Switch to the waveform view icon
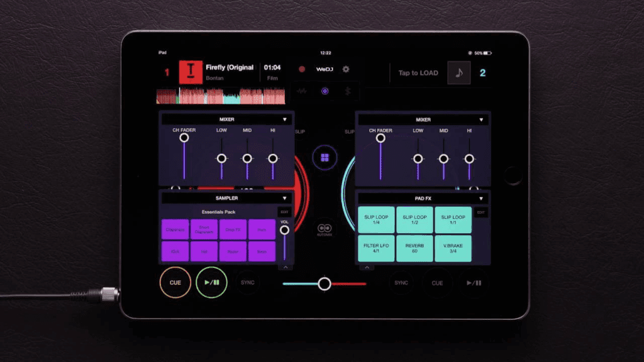 click(302, 91)
